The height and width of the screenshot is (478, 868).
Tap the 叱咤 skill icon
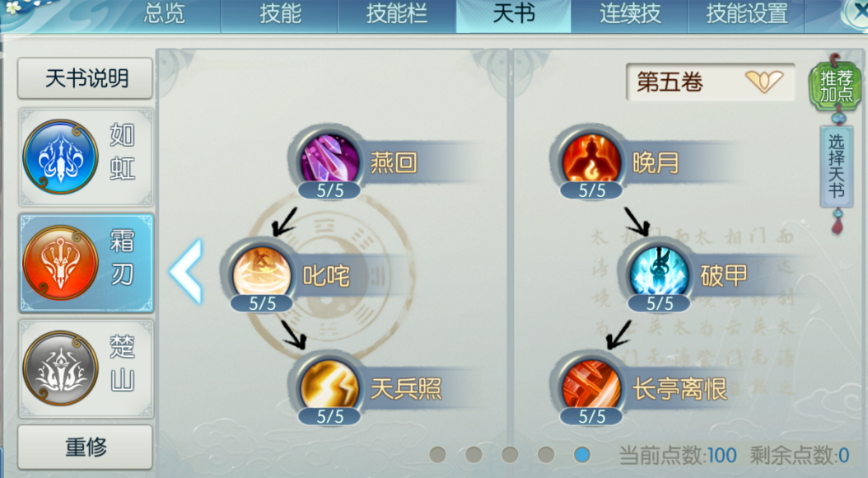click(261, 274)
